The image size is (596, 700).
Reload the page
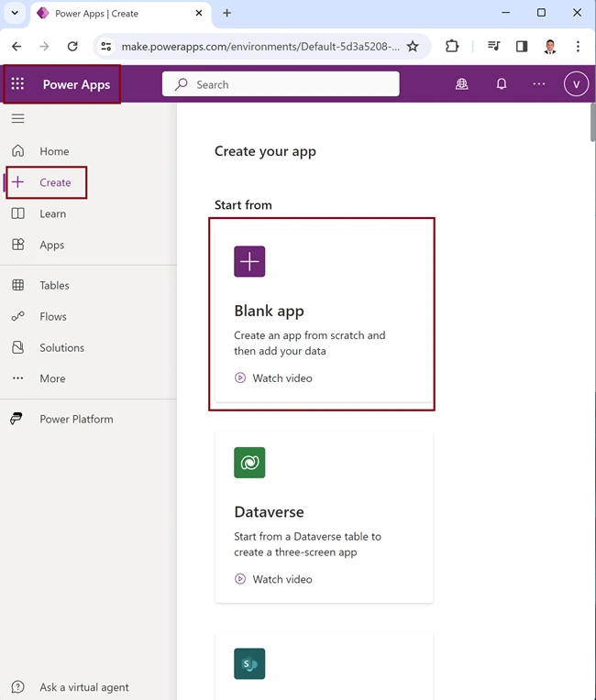coord(72,46)
